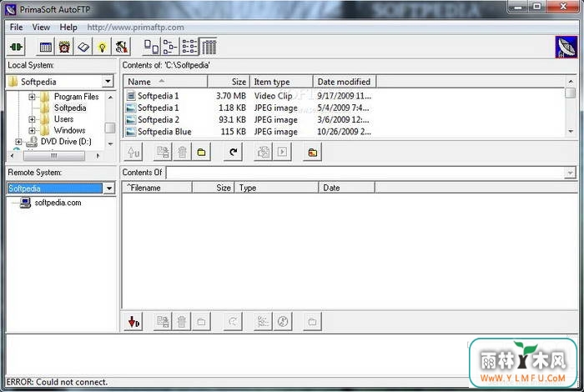Click the yellow light bulb tips icon

pyautogui.click(x=103, y=47)
